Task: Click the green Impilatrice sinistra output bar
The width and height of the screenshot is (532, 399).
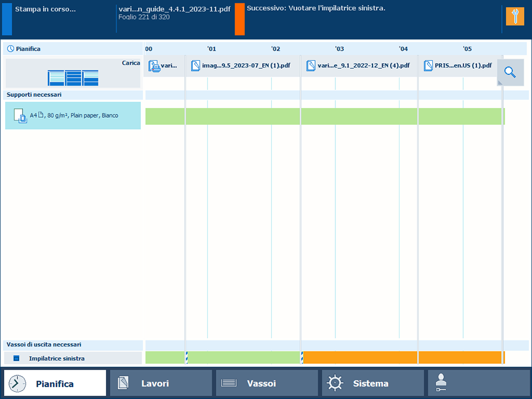Action: 223,358
